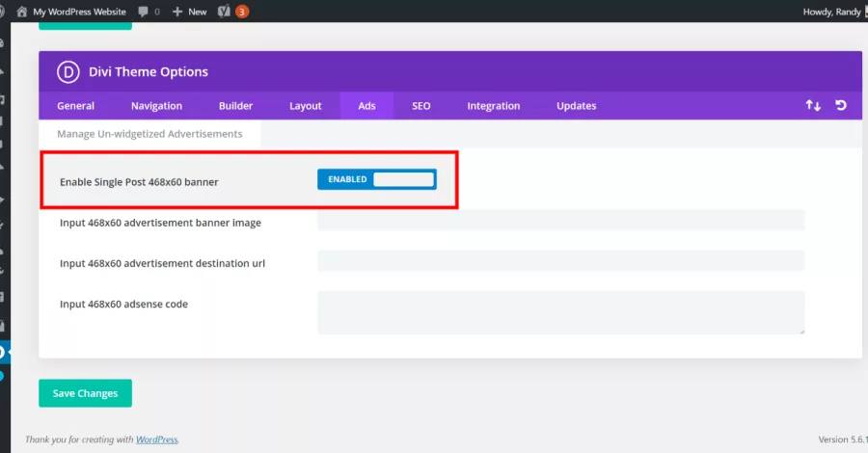Toggle the Enable Single Post 468x60 banner switch

tap(377, 179)
